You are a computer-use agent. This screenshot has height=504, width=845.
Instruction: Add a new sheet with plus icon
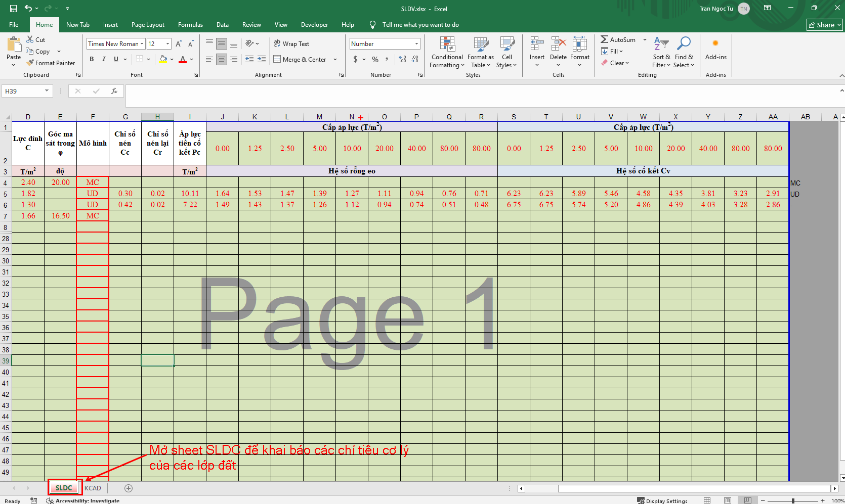coord(129,488)
